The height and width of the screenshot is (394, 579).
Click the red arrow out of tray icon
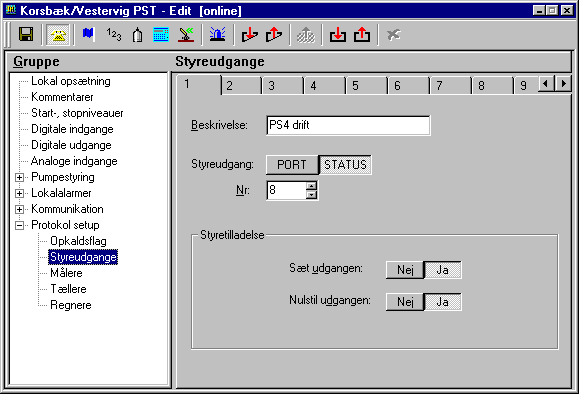pos(362,35)
